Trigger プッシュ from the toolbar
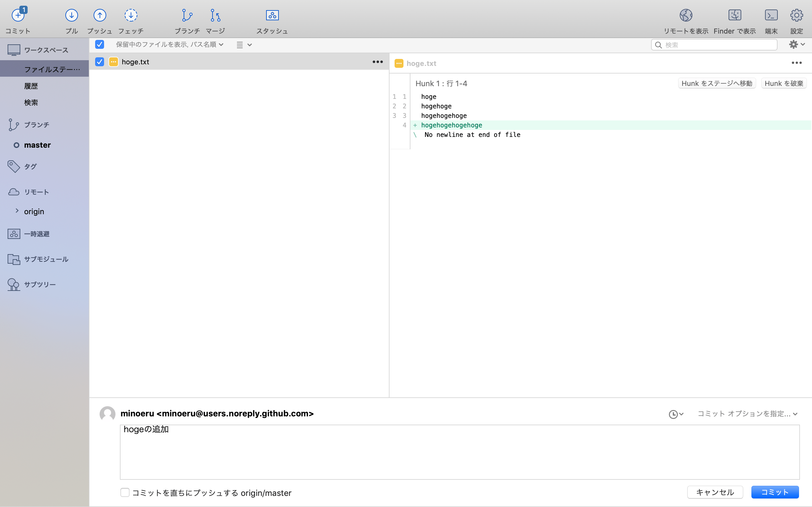 coord(99,15)
